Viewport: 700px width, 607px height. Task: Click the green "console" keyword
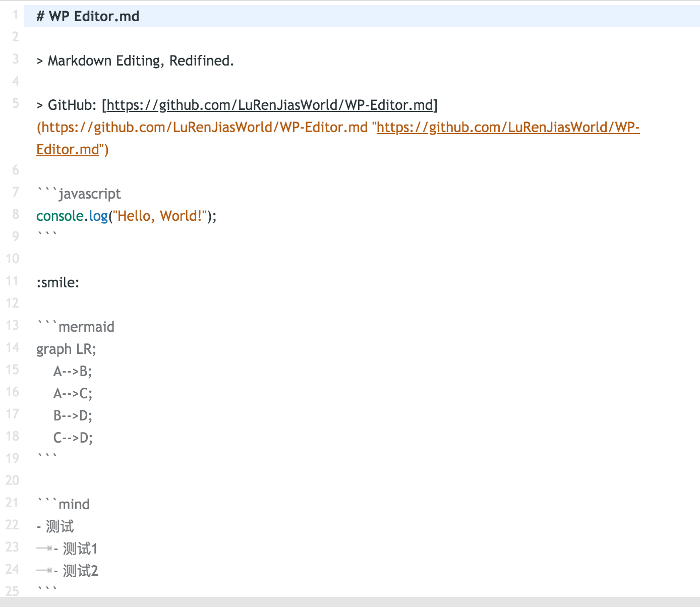60,216
